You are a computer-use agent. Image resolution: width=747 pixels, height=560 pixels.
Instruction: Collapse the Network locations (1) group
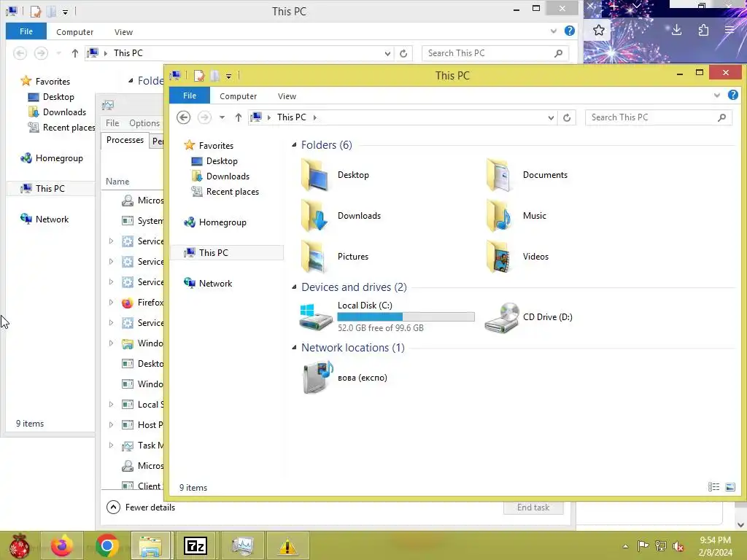[x=294, y=348]
